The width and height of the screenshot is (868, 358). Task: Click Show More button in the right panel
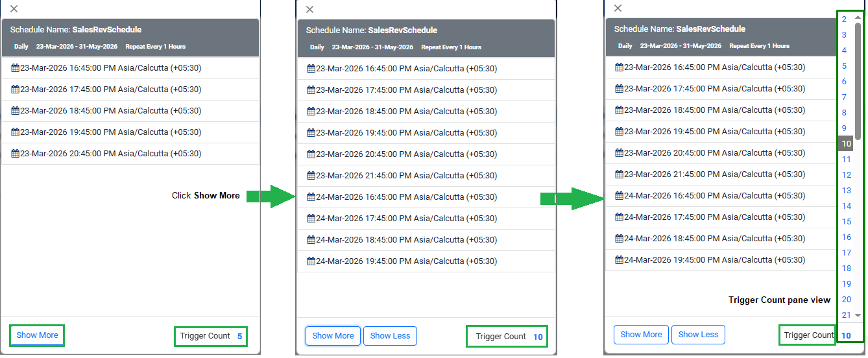(x=641, y=335)
